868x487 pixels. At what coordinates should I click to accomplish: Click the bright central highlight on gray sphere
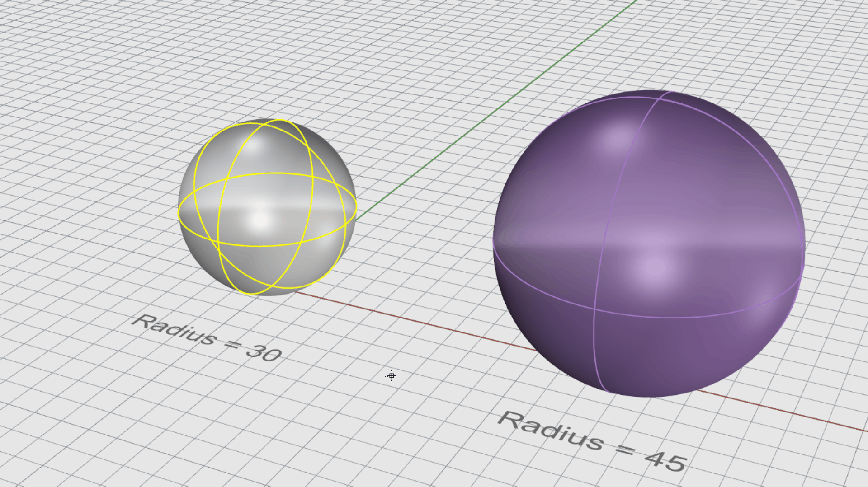point(261,220)
